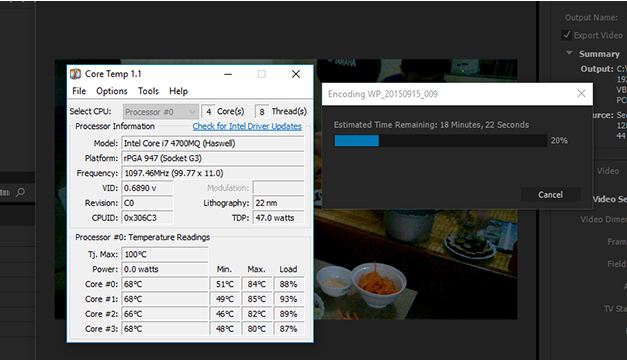Open the Tools menu in Core Temp
This screenshot has height=360, width=627.
tap(148, 91)
